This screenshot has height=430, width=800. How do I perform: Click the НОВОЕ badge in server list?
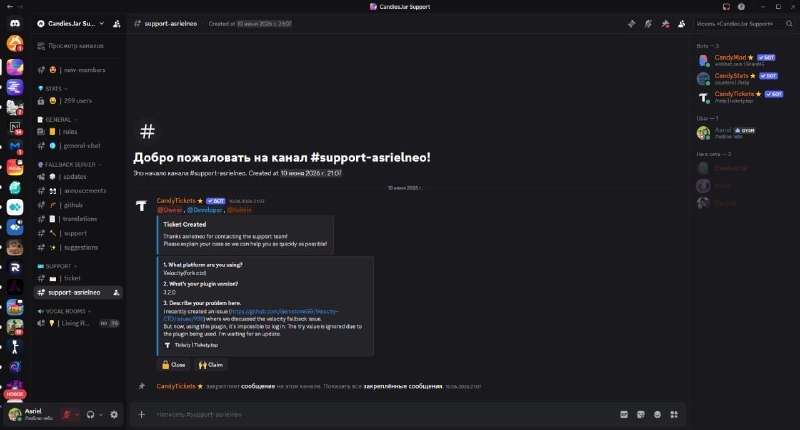point(15,394)
